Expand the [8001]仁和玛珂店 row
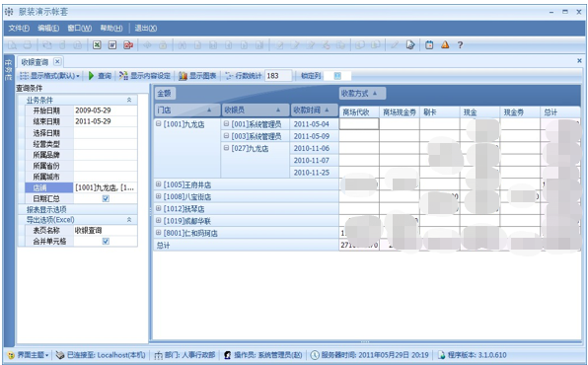588x365 pixels. (158, 233)
